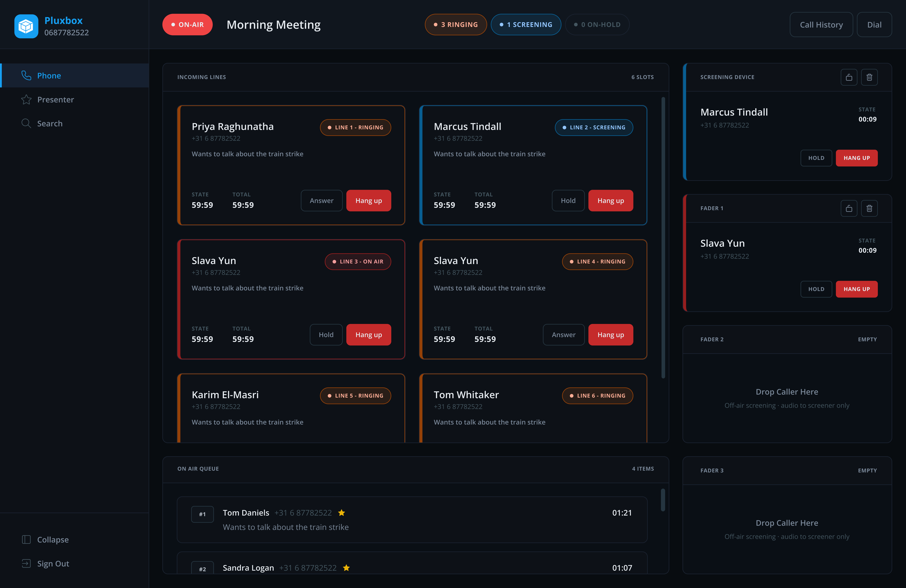
Task: Click the trash icon on Fader 1
Action: click(x=869, y=208)
